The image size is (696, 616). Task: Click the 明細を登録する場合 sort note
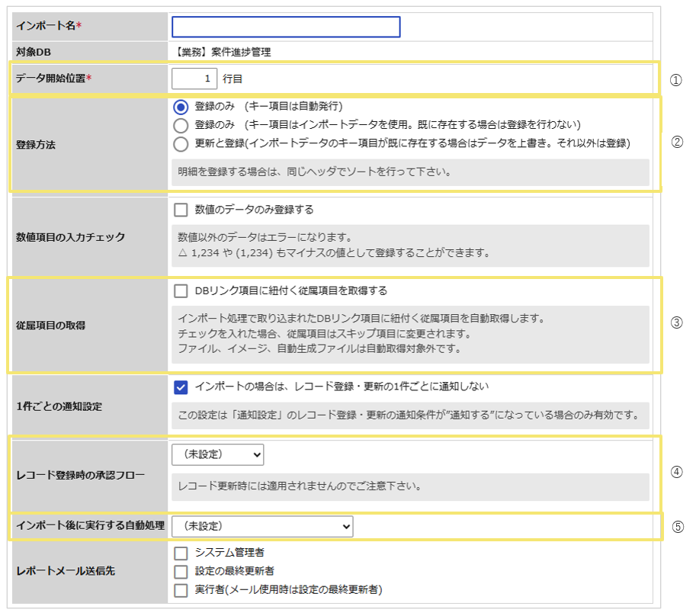[315, 172]
